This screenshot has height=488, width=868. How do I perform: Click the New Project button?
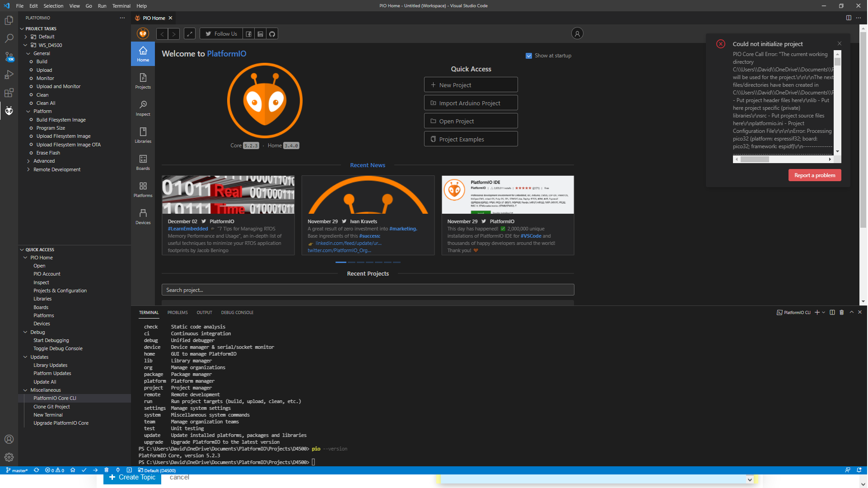471,85
